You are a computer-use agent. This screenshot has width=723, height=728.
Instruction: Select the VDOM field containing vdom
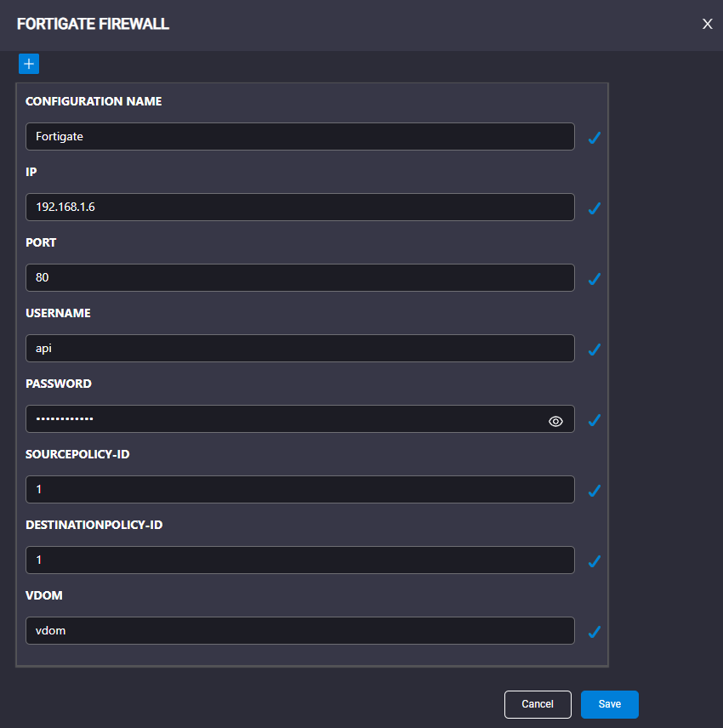click(x=300, y=630)
